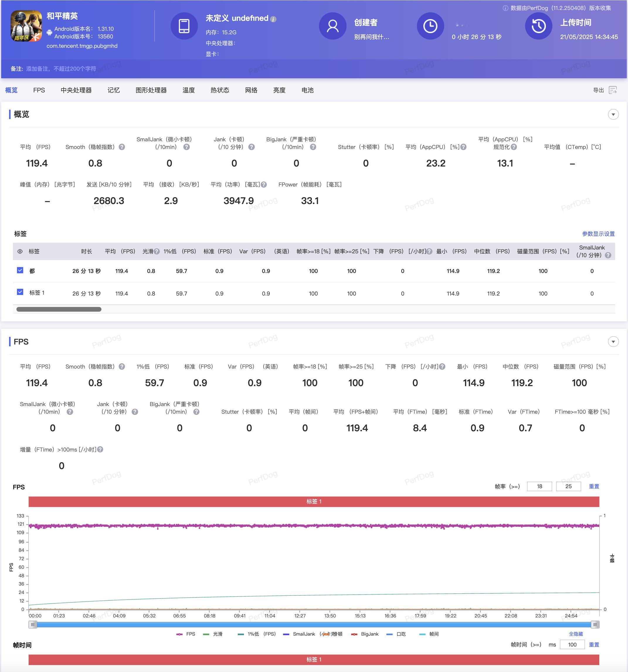Click 全隐藏 to hide all chart series
The height and width of the screenshot is (672, 628).
pos(576,634)
